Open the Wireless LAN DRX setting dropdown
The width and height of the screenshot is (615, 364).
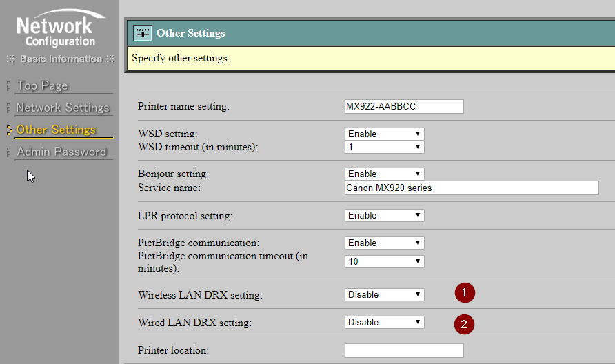point(385,294)
